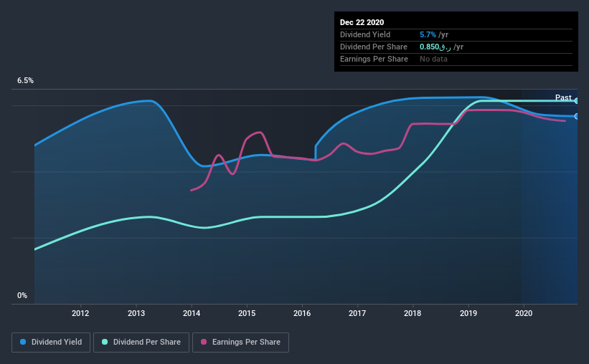Click the 5.7% Dividend Yield tooltip value

(x=428, y=34)
